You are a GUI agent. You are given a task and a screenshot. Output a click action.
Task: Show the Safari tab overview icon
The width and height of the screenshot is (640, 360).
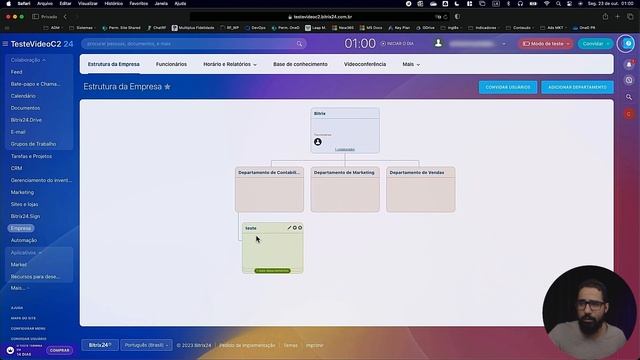[x=630, y=17]
